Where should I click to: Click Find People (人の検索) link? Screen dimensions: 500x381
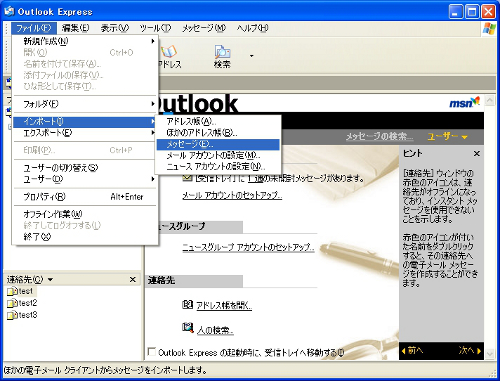[215, 330]
